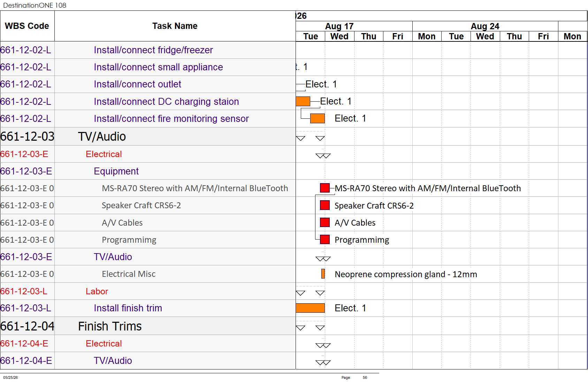Click the orange bar for Install/connect DC charging staion
Viewport: 588px width, 382px height.
(x=303, y=101)
